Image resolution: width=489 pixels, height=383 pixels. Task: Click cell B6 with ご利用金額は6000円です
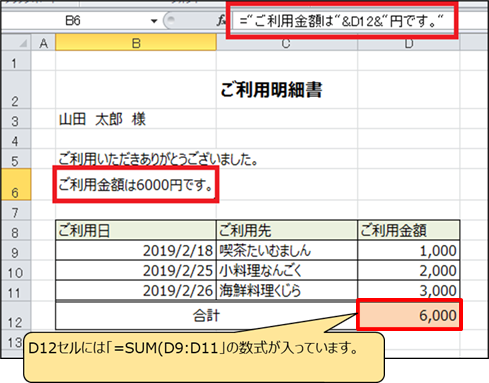pyautogui.click(x=136, y=184)
